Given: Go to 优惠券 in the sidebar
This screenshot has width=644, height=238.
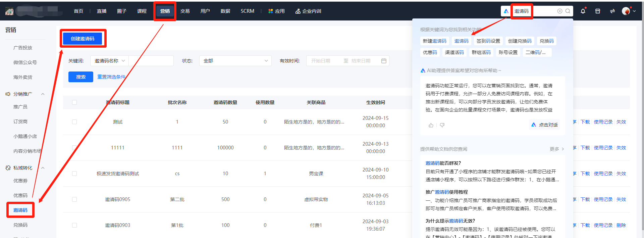Looking at the screenshot, I should point(20,181).
